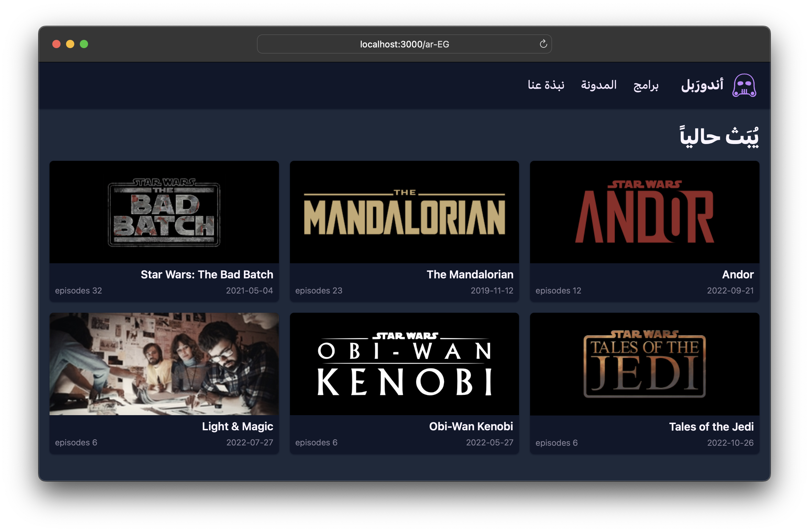Focus the localhost:3000/ar-EG address bar
Image resolution: width=809 pixels, height=532 pixels.
coord(404,44)
